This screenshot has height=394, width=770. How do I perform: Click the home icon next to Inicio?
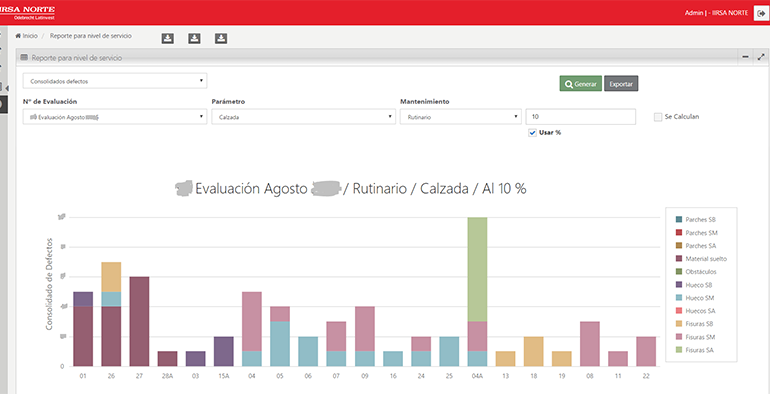(x=18, y=36)
